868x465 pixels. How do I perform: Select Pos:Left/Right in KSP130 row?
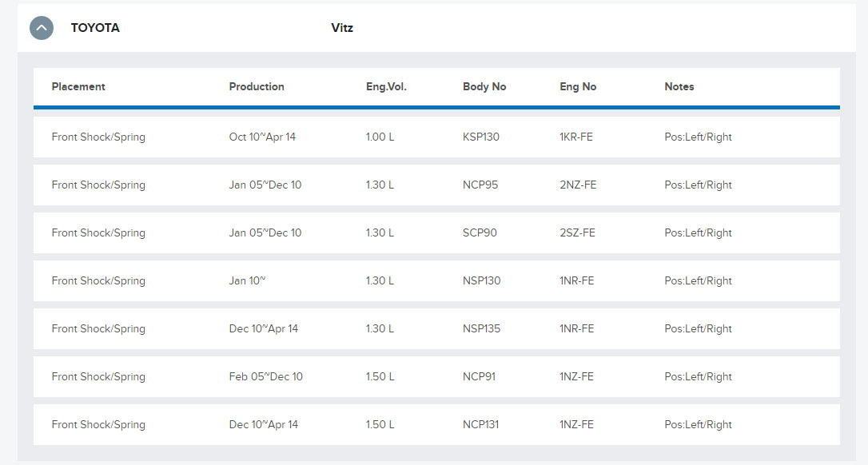[x=698, y=137]
